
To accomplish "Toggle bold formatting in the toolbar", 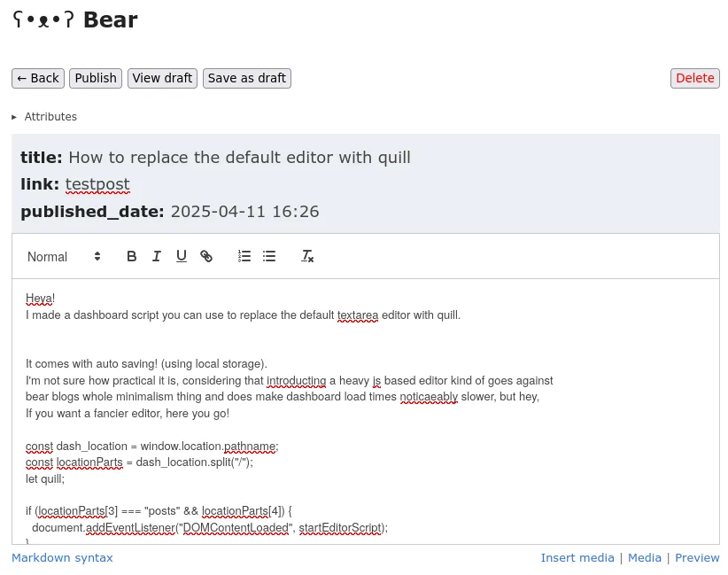I will click(131, 256).
